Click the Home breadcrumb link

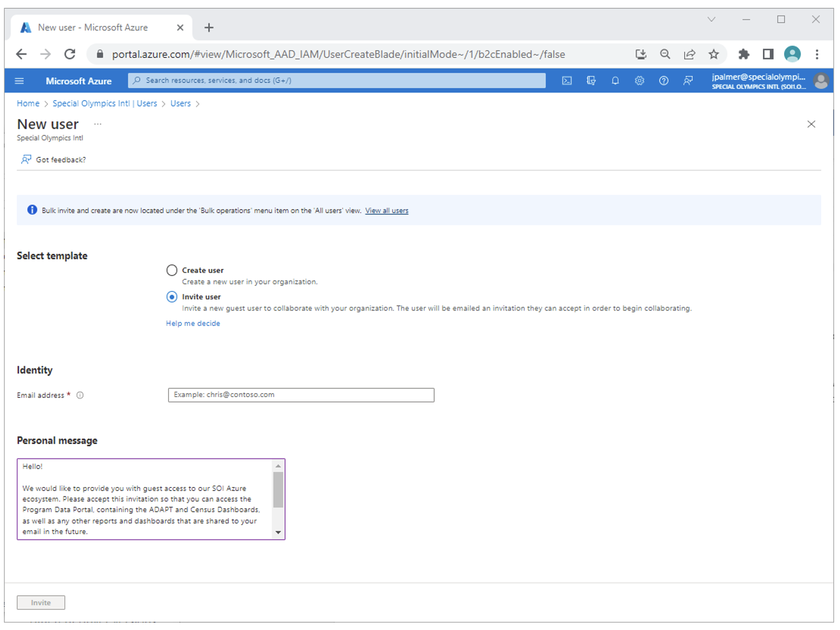coord(28,104)
